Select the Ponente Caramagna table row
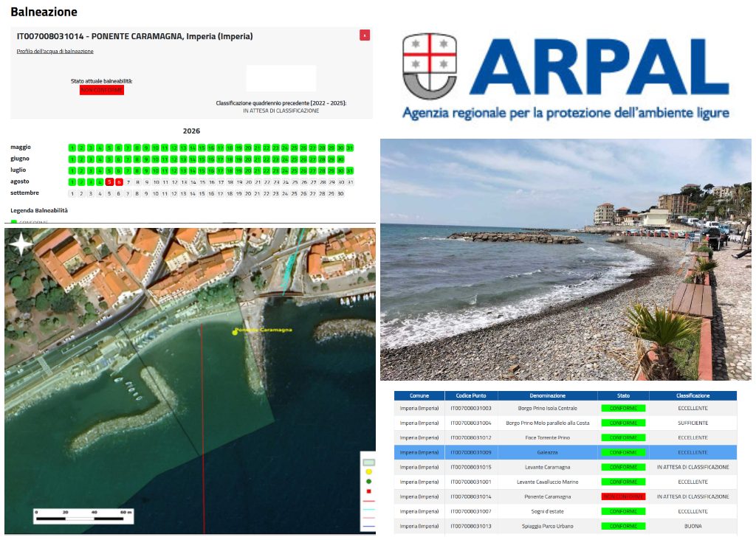Screen dimensions: 756x540 (x=566, y=496)
